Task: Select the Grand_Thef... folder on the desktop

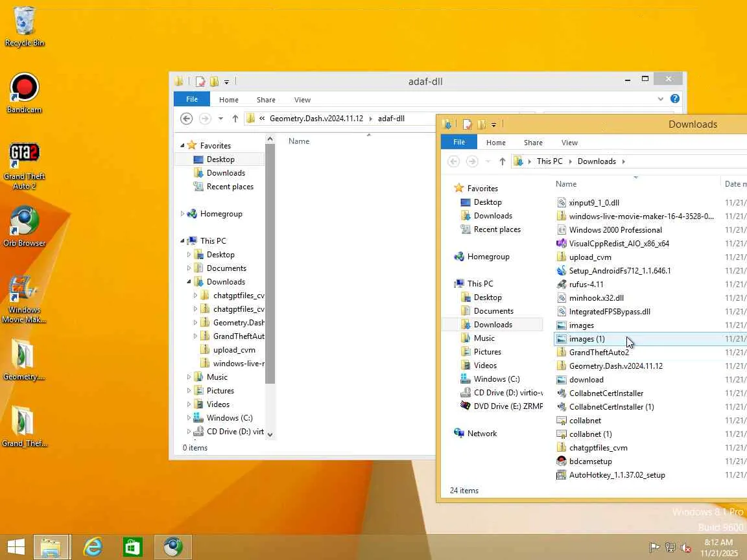Action: [x=24, y=426]
